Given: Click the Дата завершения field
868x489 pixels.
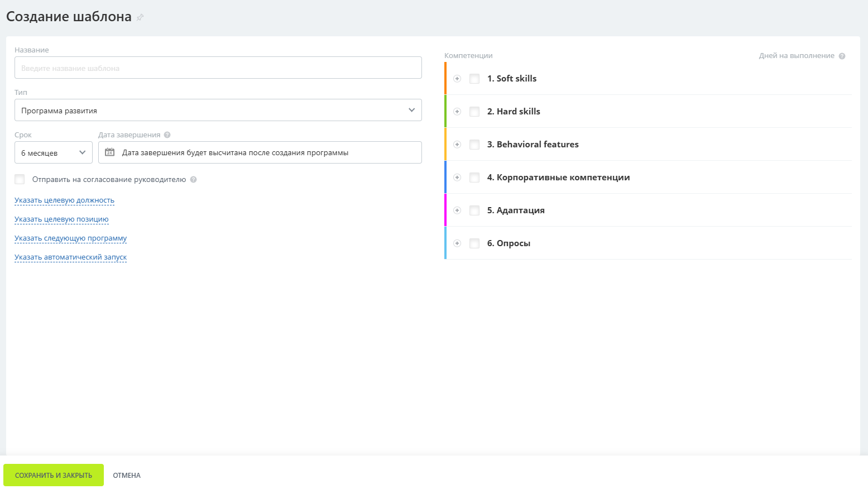Looking at the screenshot, I should (260, 152).
